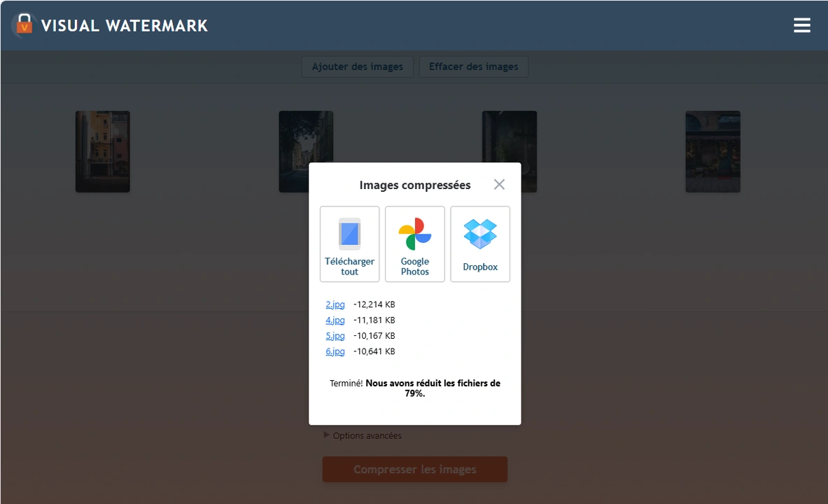Expand Options avancées section
This screenshot has width=828, height=504.
(x=363, y=435)
